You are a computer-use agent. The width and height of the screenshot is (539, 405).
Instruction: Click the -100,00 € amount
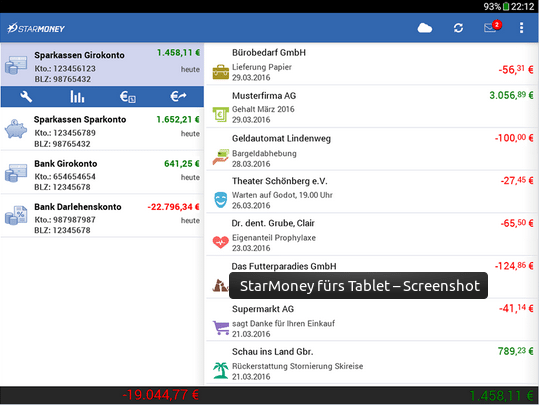pos(514,138)
